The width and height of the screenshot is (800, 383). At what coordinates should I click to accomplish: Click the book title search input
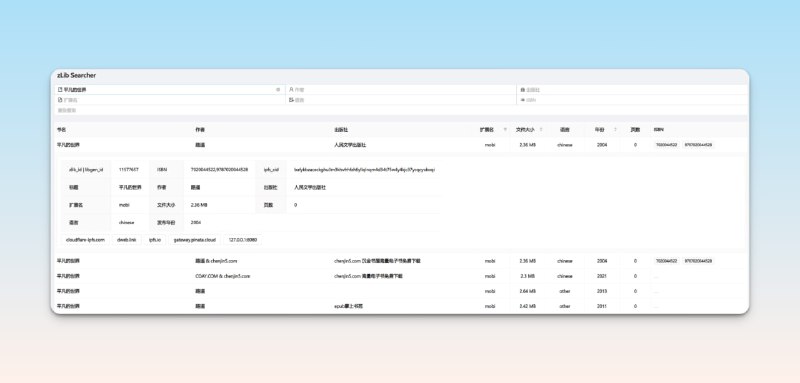170,90
